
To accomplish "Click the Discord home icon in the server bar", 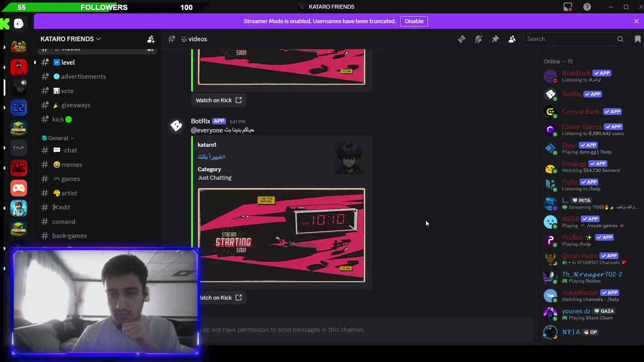I will pos(19,24).
